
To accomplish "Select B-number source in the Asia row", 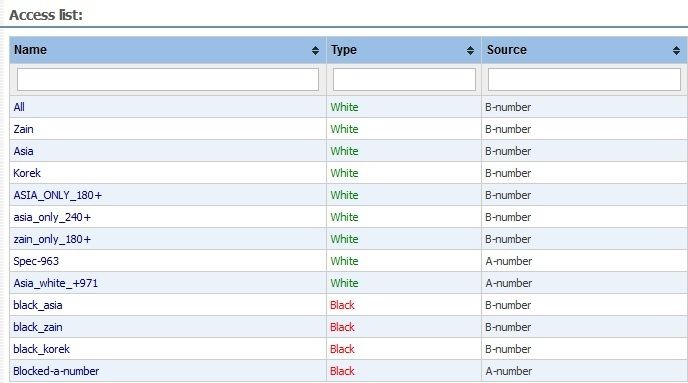I will 508,151.
